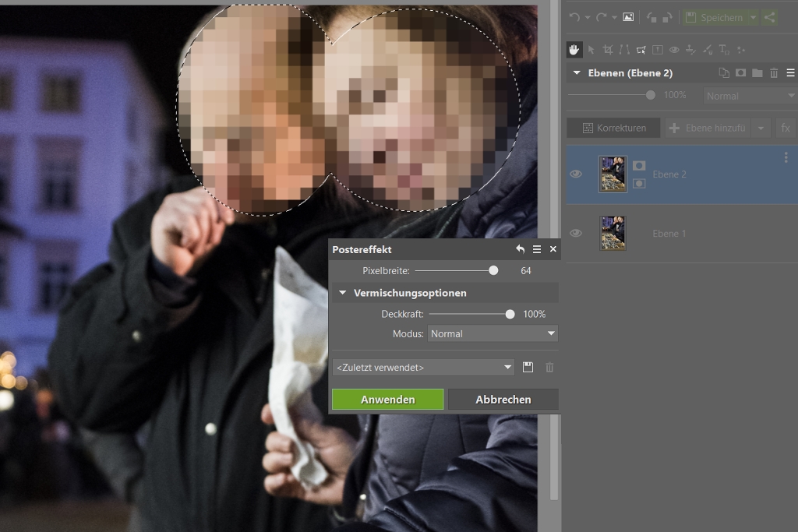Image resolution: width=798 pixels, height=532 pixels.
Task: Select the Text tool
Action: point(723,50)
